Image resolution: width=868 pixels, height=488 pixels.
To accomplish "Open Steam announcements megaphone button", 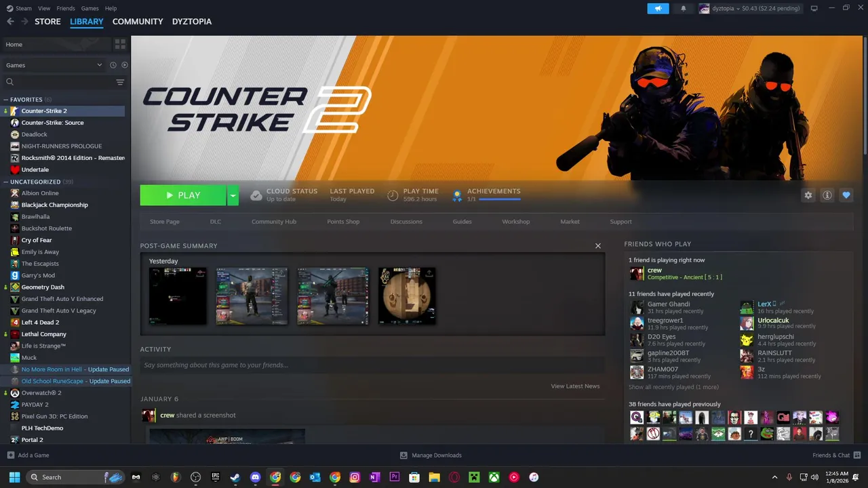I will pyautogui.click(x=658, y=8).
